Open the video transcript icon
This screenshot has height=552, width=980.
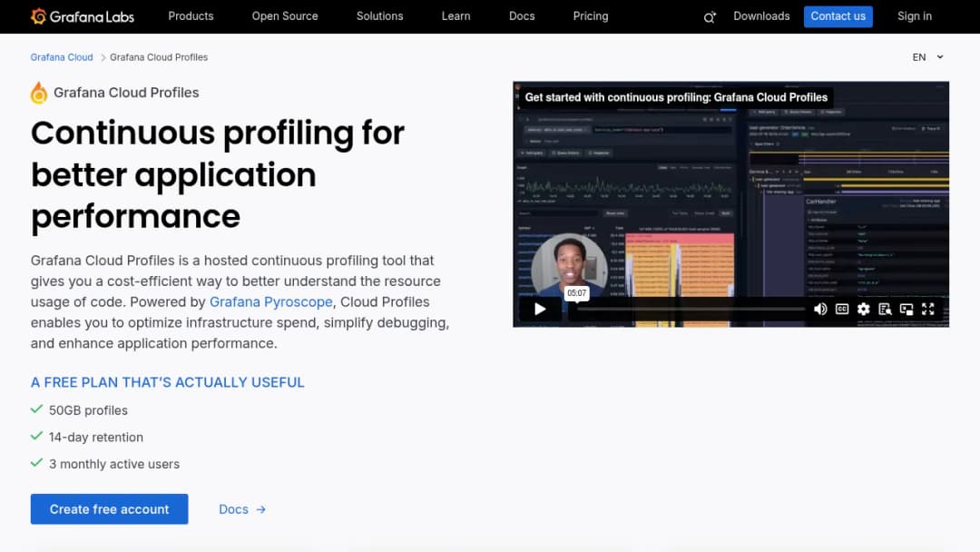[885, 309]
